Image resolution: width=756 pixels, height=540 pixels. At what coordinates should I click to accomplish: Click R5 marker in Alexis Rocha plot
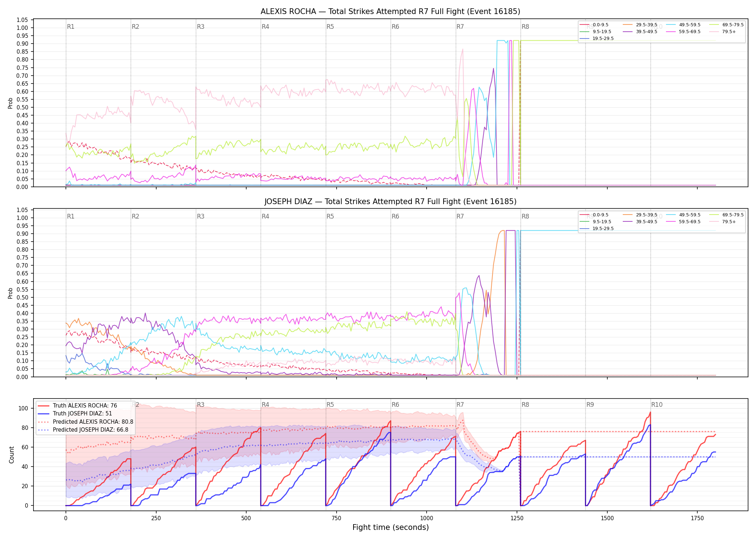[330, 27]
